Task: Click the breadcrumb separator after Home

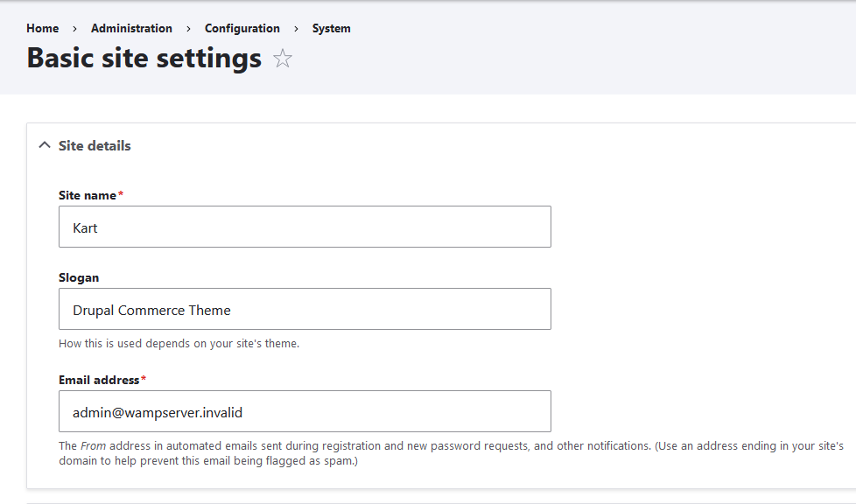Action: pyautogui.click(x=75, y=29)
